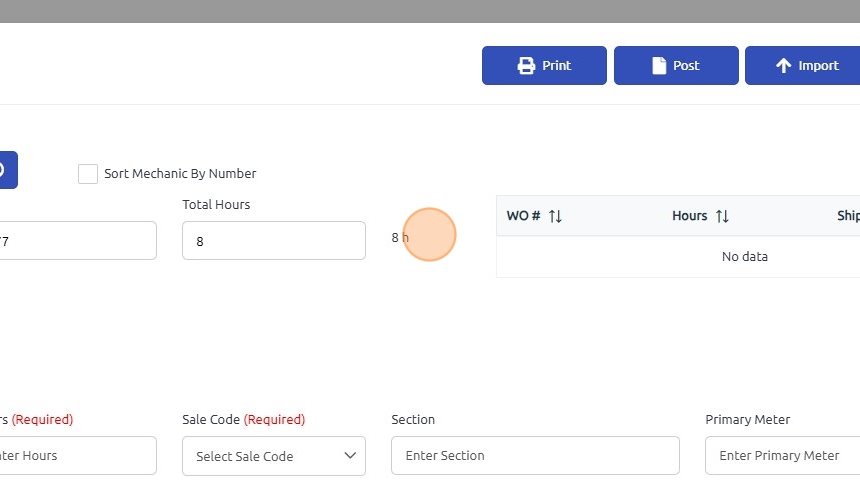Screen dimensions: 860x480
Task: Click the sort arrows beside WO #
Action: 556,216
